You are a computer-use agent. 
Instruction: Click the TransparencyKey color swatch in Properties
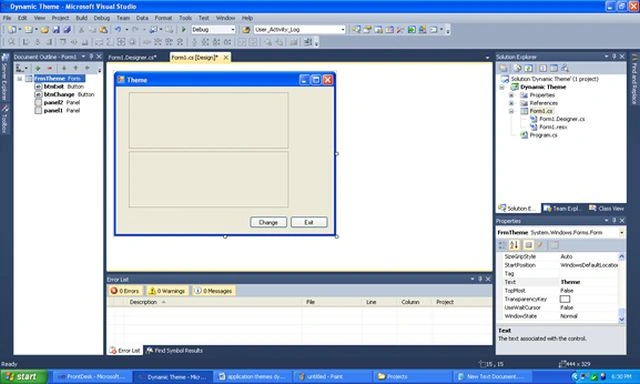565,299
